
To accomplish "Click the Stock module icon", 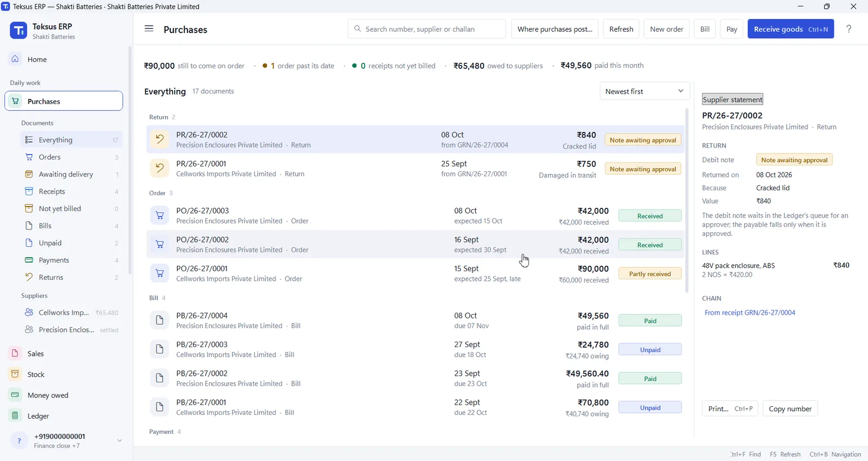I will click(15, 374).
